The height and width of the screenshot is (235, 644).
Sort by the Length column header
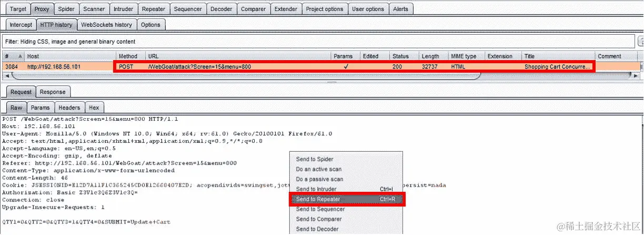[434, 56]
